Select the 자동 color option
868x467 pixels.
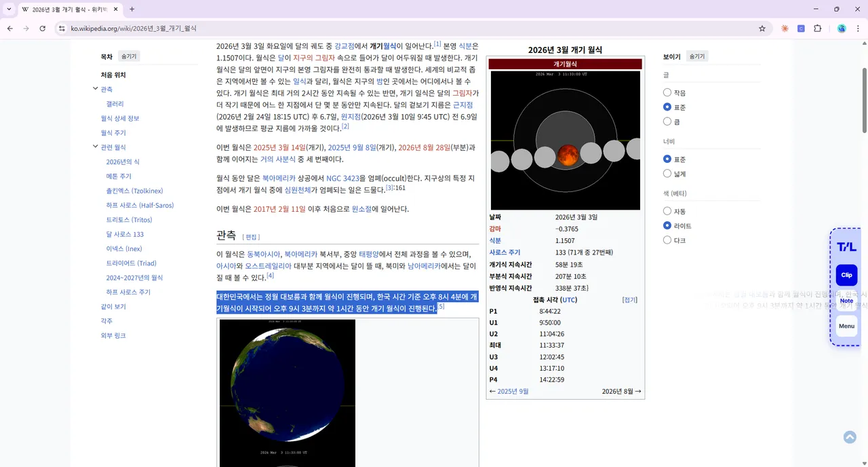(x=667, y=211)
